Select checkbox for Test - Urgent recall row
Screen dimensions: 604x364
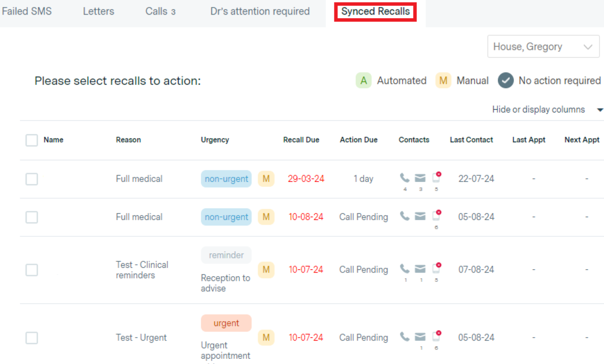(32, 338)
